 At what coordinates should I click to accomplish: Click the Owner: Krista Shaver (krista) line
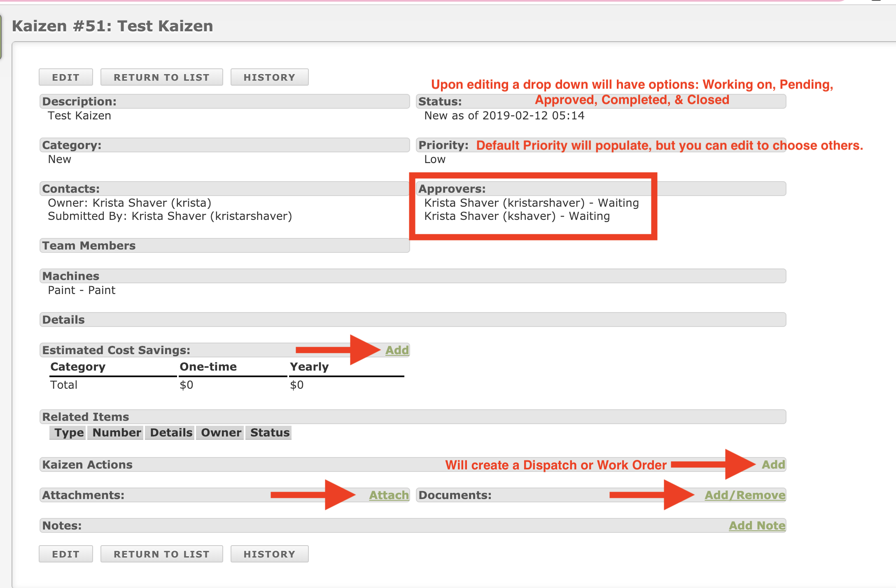[x=130, y=203]
